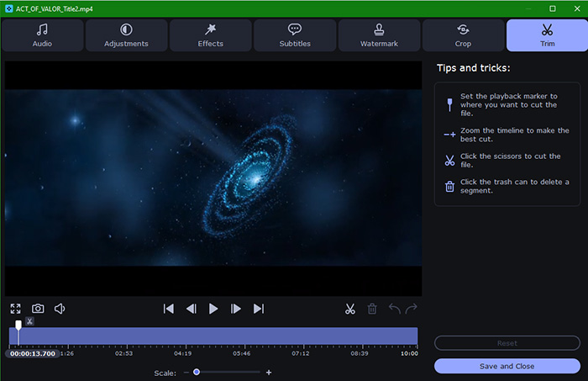The height and width of the screenshot is (381, 588).
Task: Redo the last action
Action: click(412, 309)
